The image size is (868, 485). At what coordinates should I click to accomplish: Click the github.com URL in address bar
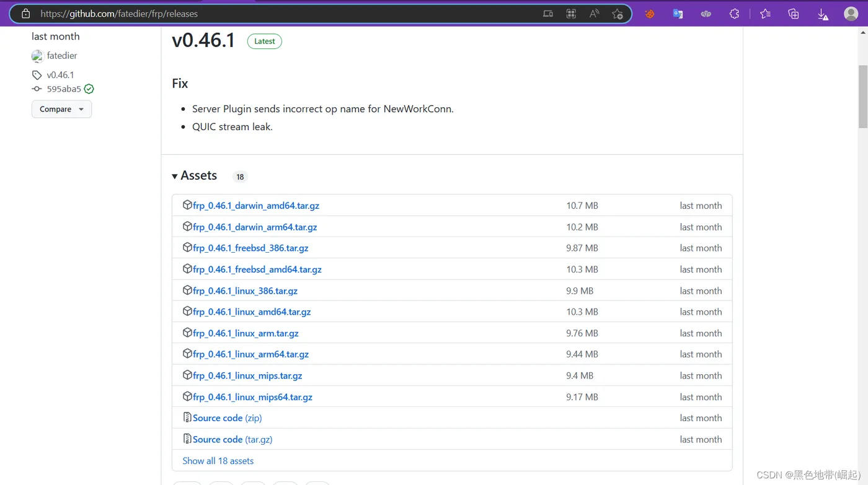pos(119,14)
